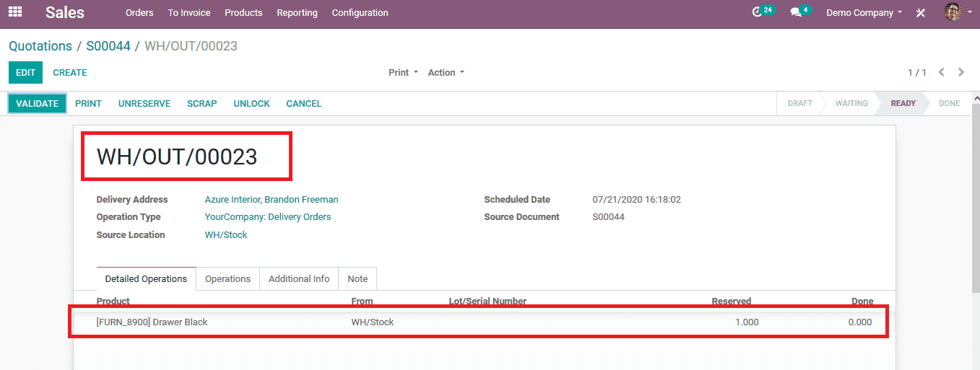
Task: Open the Products menu
Action: coord(243,13)
